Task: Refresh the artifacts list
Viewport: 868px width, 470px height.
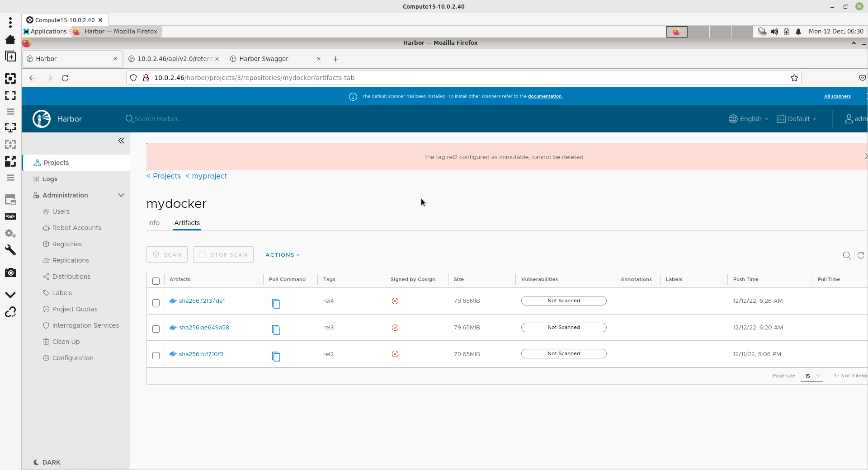Action: click(x=861, y=255)
